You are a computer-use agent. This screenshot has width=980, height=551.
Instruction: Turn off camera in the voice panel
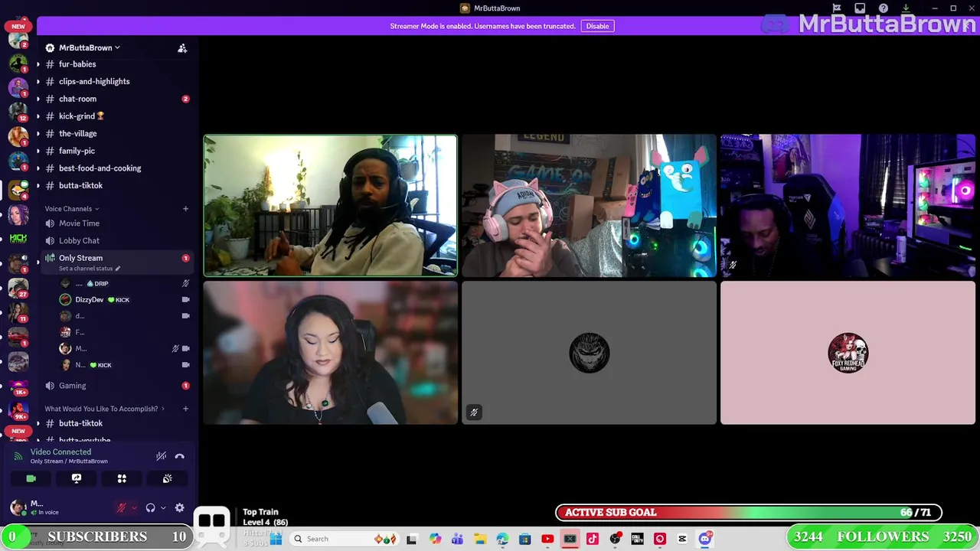[x=31, y=478]
